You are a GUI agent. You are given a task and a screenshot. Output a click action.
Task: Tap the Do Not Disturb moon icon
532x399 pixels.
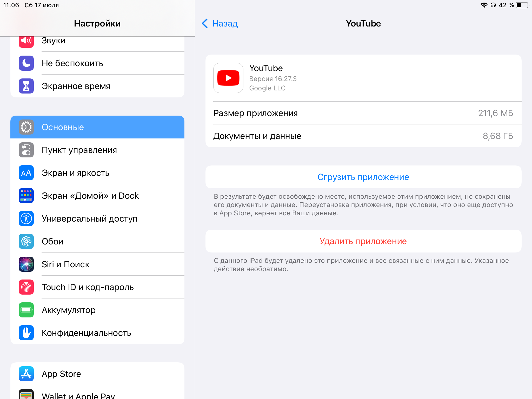coord(26,63)
